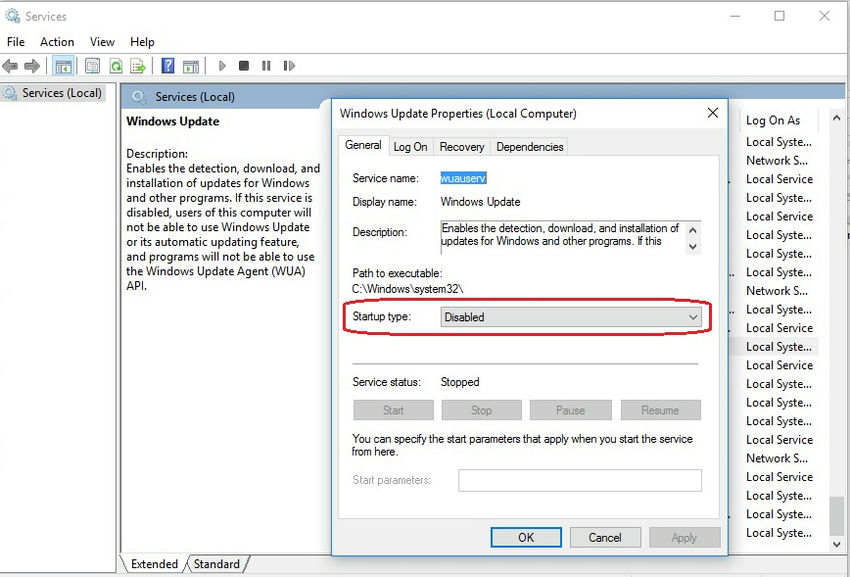Click the Start Service play icon in the toolbar

222,66
